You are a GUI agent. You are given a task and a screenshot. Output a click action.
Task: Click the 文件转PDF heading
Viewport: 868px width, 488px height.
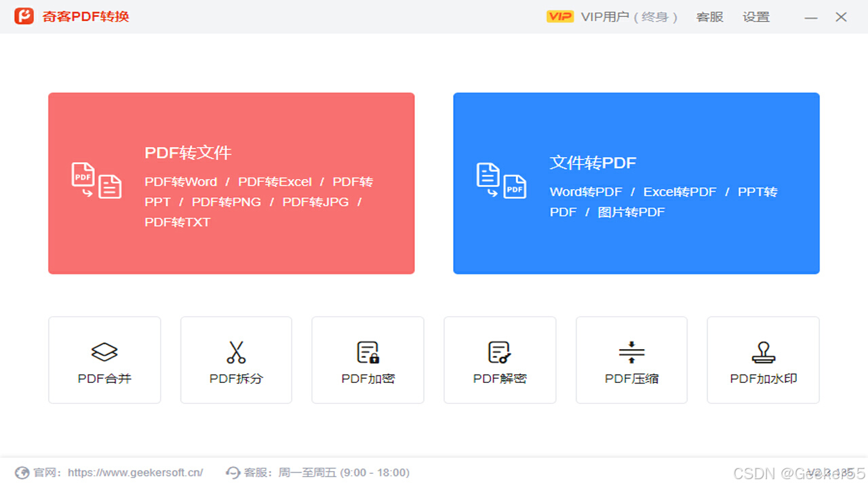point(593,163)
